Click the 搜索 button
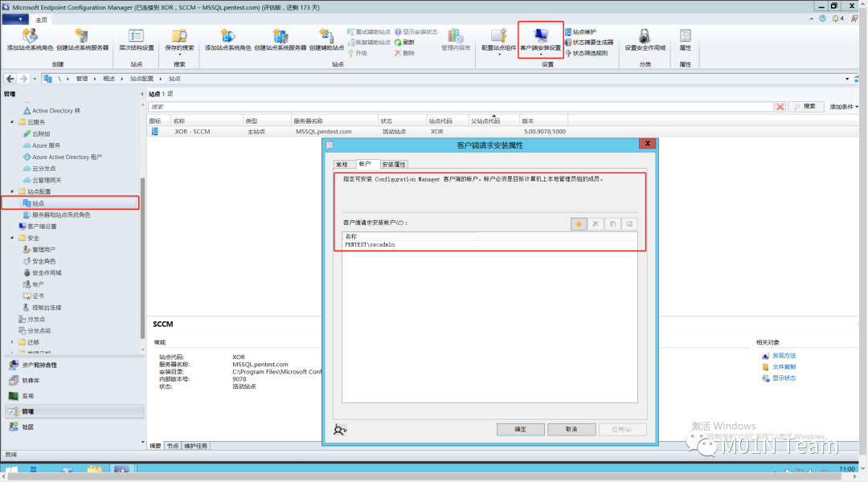Screen dimensions: 868x482 [x=805, y=106]
